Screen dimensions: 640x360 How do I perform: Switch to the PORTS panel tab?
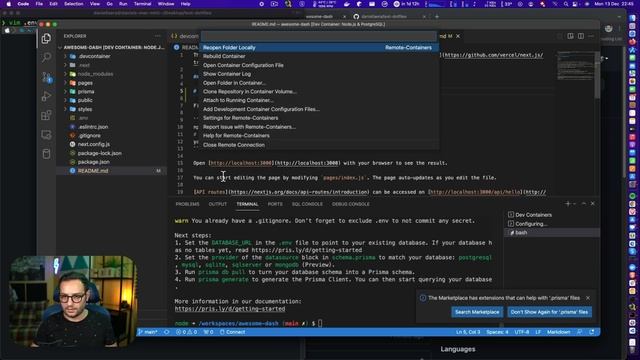tap(275, 204)
